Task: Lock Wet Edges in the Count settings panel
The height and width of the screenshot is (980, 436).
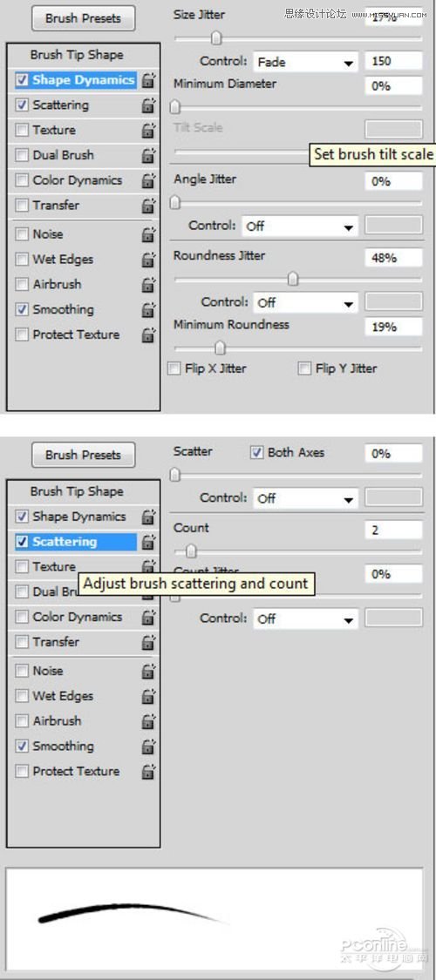Action: (x=148, y=696)
